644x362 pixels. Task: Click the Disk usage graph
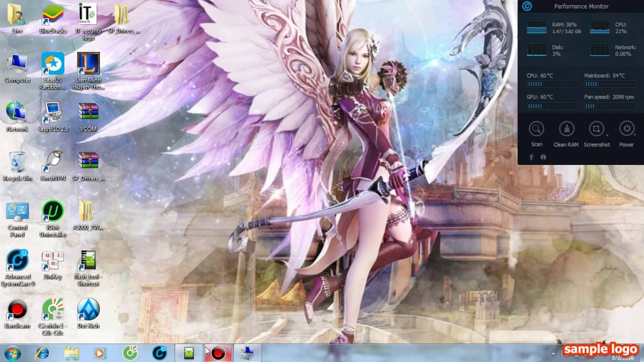536,50
